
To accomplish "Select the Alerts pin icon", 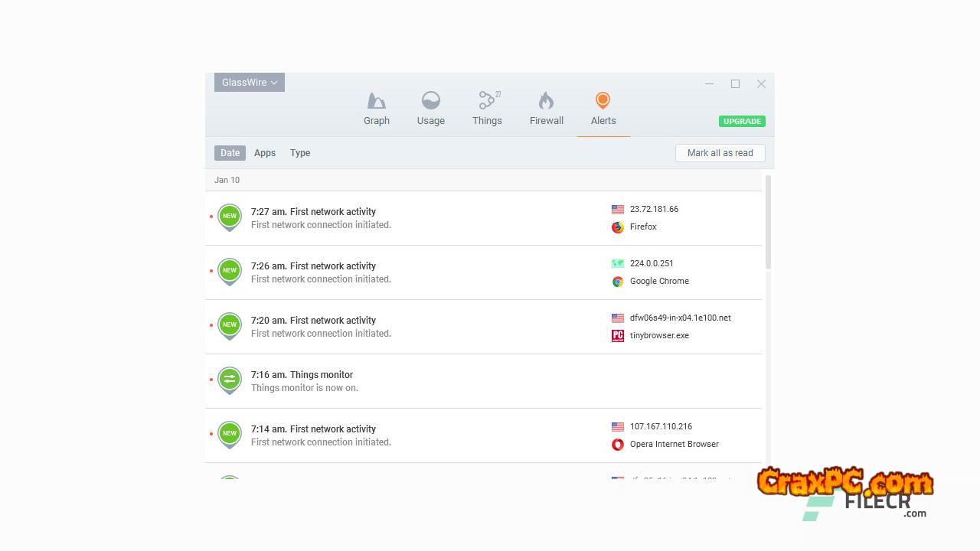I will click(603, 101).
